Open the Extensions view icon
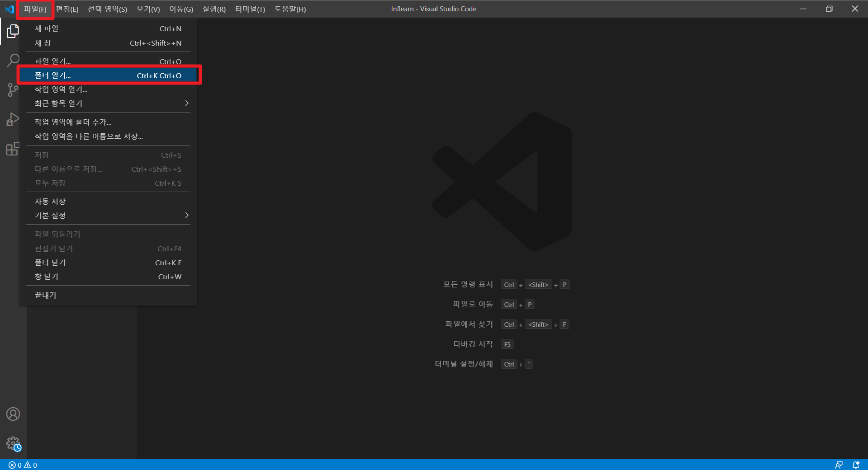Image resolution: width=868 pixels, height=470 pixels. coord(13,149)
